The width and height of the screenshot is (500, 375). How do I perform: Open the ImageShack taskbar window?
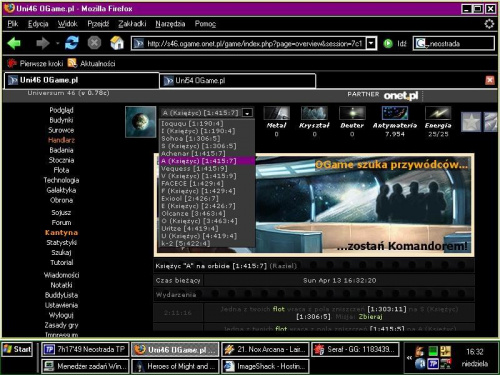click(x=265, y=366)
